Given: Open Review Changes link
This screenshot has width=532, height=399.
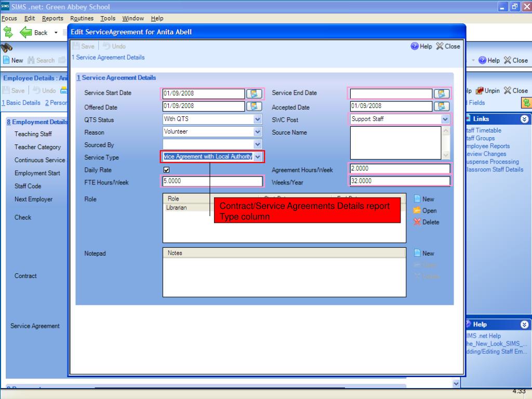Looking at the screenshot, I should tap(486, 154).
